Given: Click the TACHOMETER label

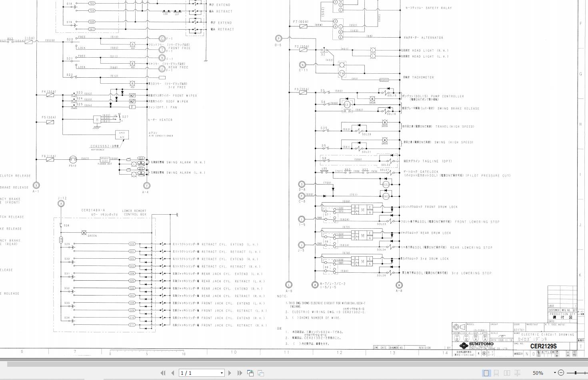Looking at the screenshot, I should [423, 77].
